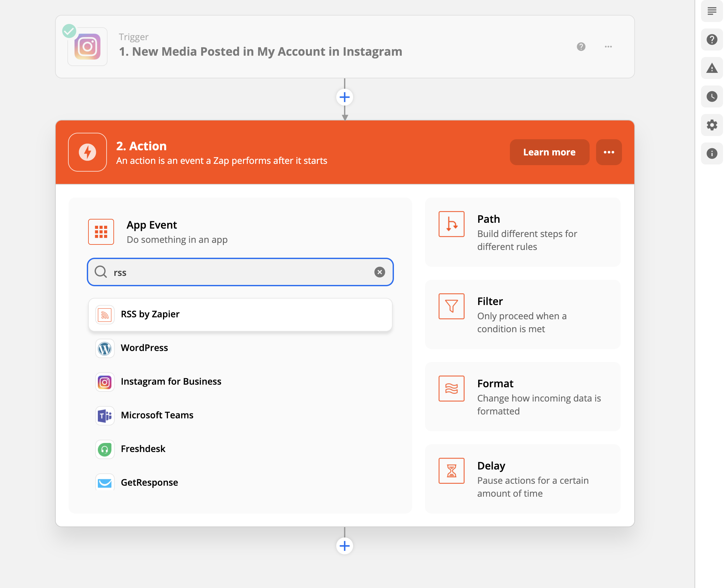Image resolution: width=725 pixels, height=588 pixels.
Task: Open the history clock panel
Action: click(712, 96)
